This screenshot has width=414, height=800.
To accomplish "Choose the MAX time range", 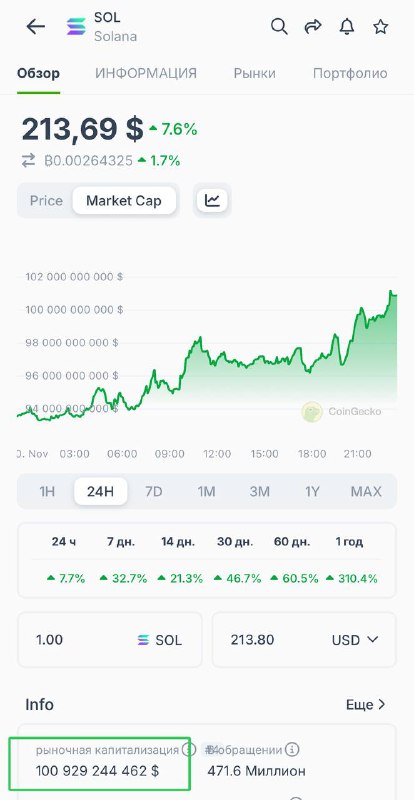I will 366,491.
